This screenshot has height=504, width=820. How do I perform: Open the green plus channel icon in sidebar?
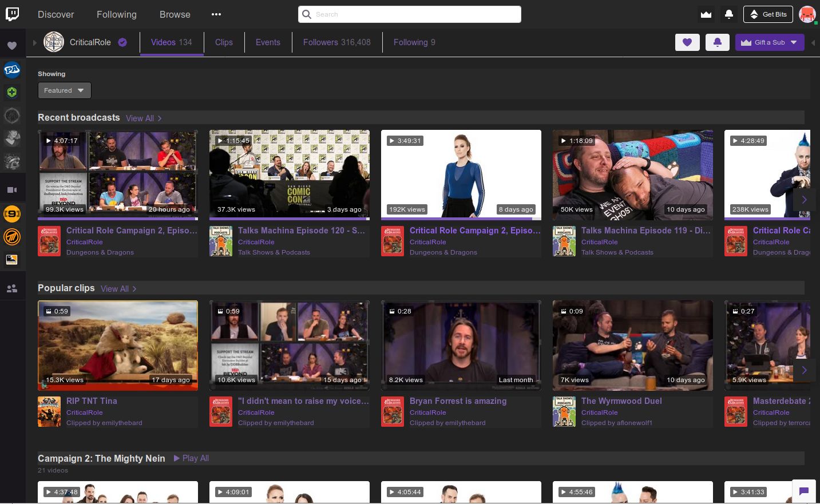(x=12, y=92)
